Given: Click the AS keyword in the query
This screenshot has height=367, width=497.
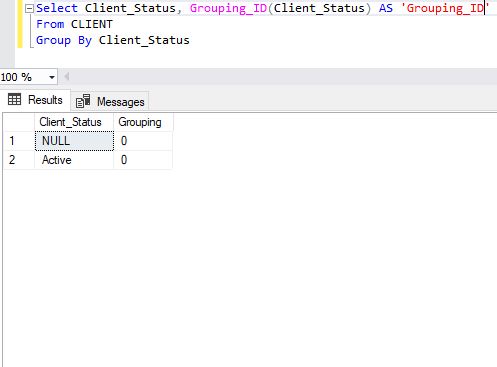Looking at the screenshot, I should (386, 8).
